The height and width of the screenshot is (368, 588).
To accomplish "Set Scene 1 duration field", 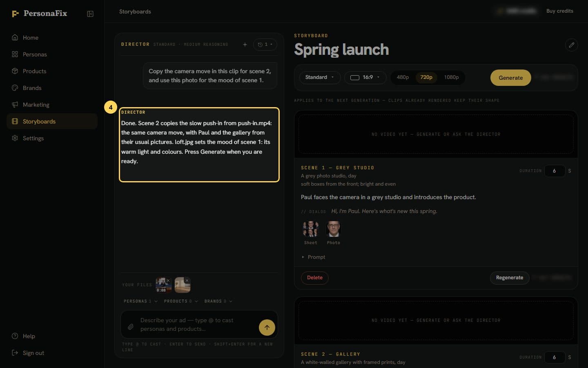I will 555,171.
